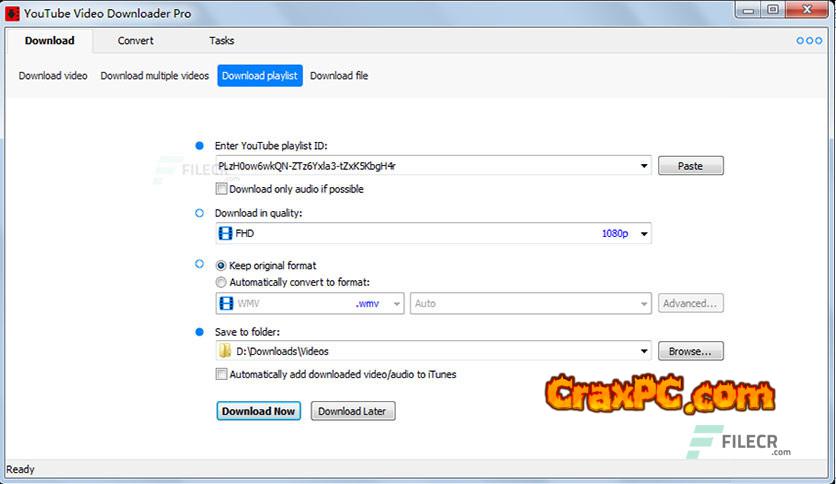Click the Browse... button
This screenshot has width=836, height=484.
click(x=690, y=351)
